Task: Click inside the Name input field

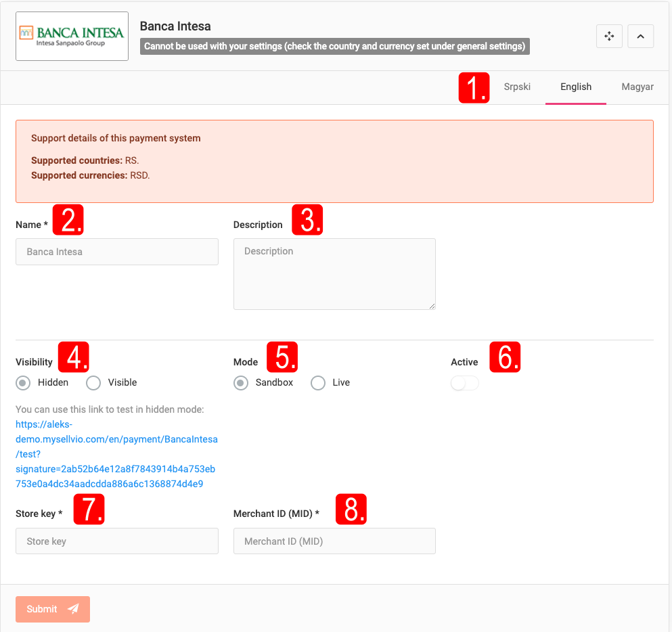Action: (x=116, y=252)
